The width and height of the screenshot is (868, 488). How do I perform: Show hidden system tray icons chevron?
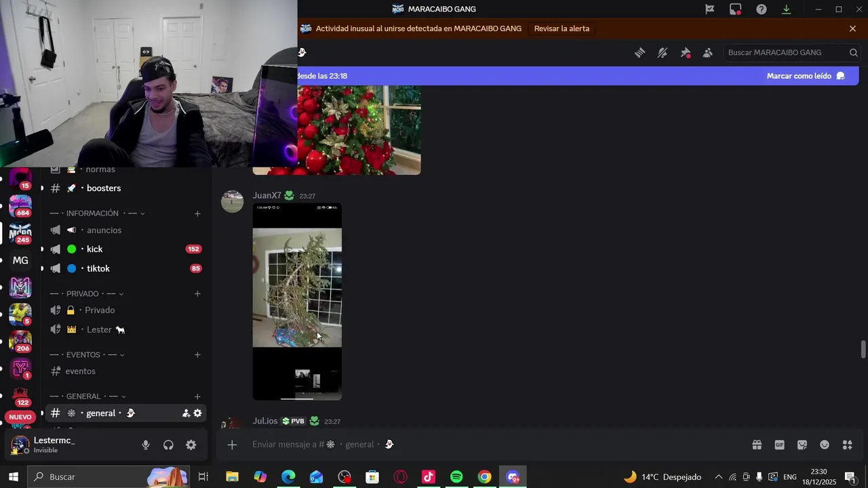point(719,477)
